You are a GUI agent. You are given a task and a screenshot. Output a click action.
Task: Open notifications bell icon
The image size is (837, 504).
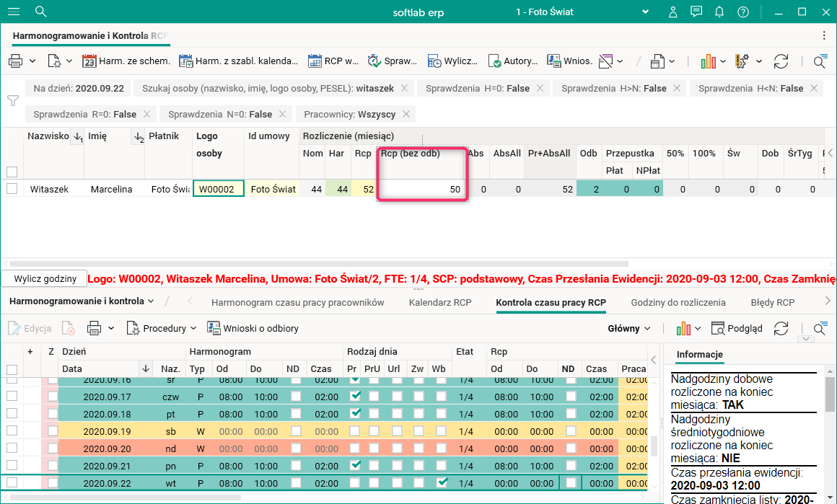tap(719, 12)
